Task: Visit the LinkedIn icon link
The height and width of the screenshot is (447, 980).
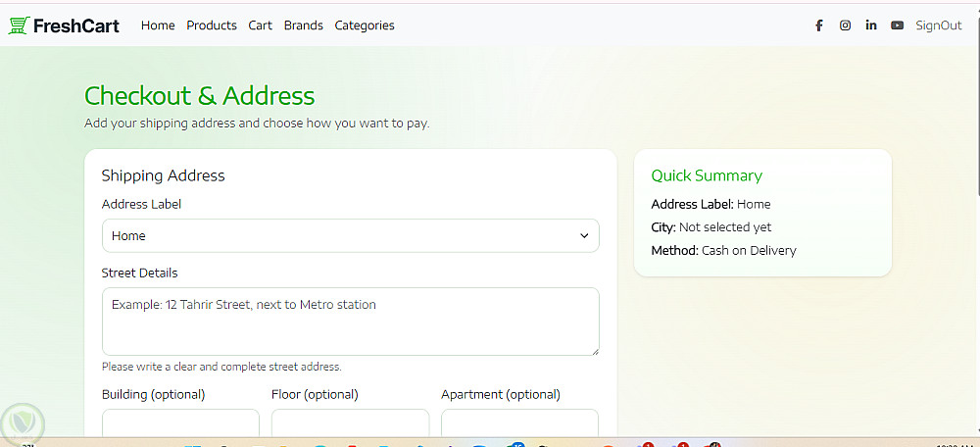Action: coord(871,25)
